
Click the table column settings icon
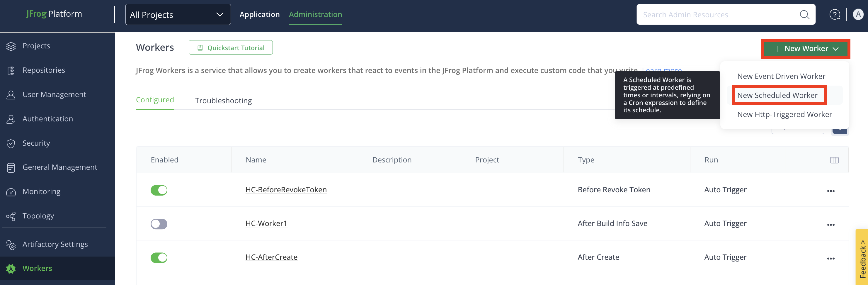click(x=834, y=160)
